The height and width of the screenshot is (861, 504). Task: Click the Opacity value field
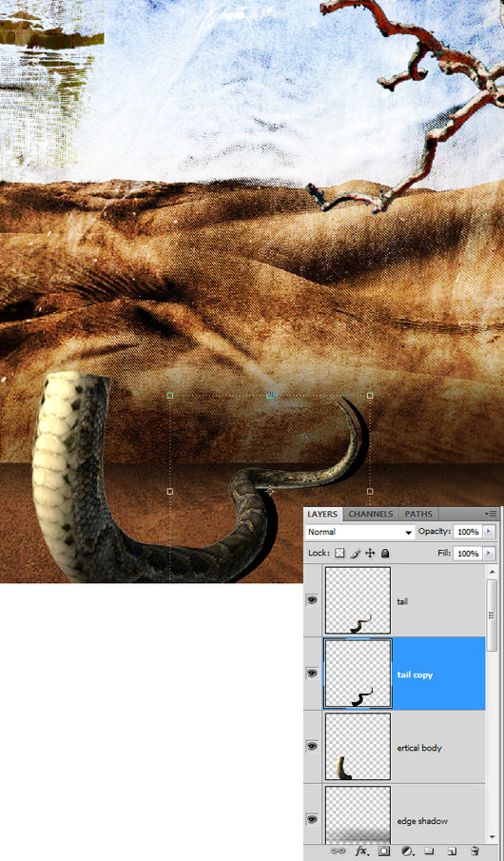point(467,532)
